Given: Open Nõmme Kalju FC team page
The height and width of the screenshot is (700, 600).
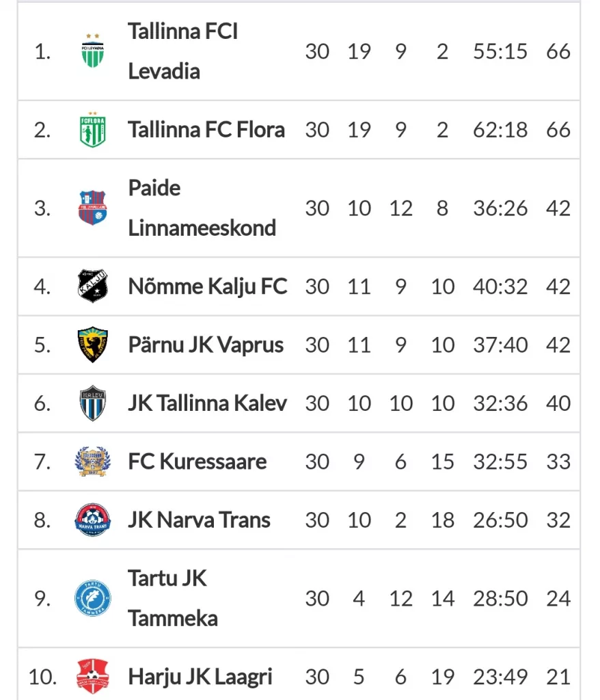Looking at the screenshot, I should click(208, 286).
